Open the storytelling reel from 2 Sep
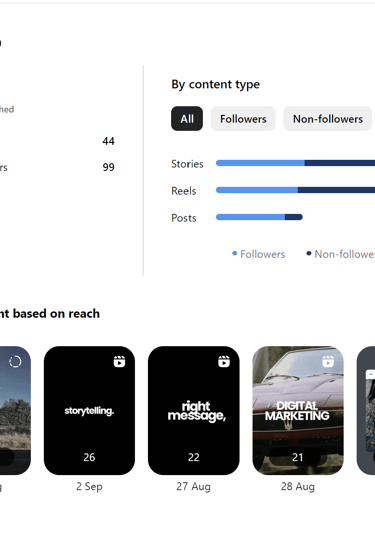The height and width of the screenshot is (534, 375). click(89, 410)
